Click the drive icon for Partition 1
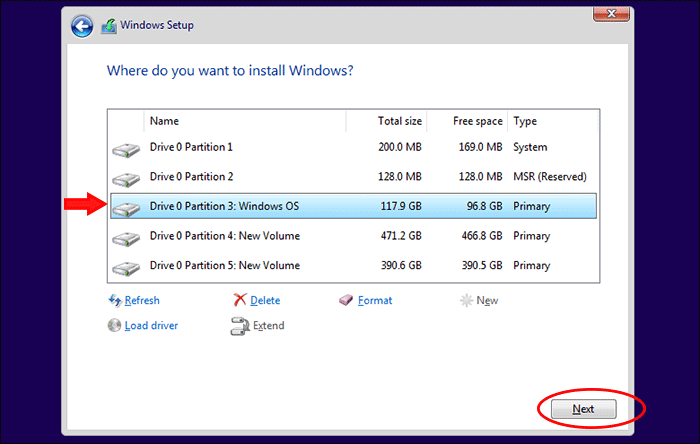Image resolution: width=700 pixels, height=444 pixels. [x=127, y=149]
